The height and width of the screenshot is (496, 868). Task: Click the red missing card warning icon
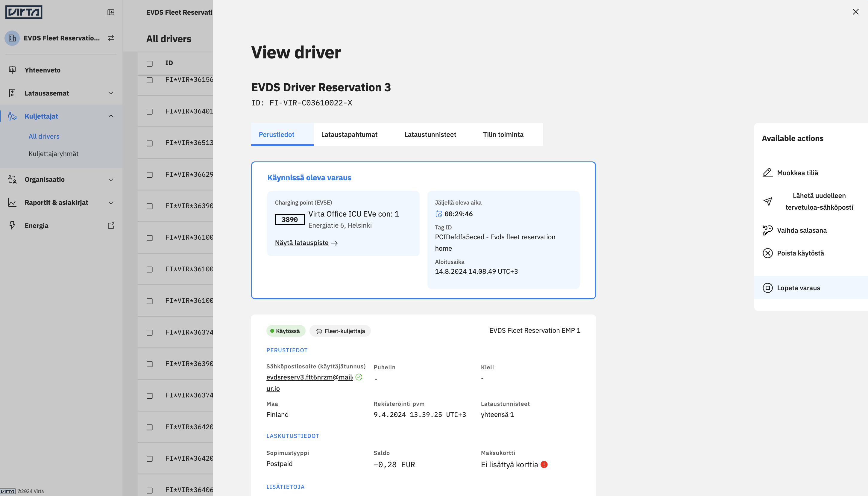point(544,465)
